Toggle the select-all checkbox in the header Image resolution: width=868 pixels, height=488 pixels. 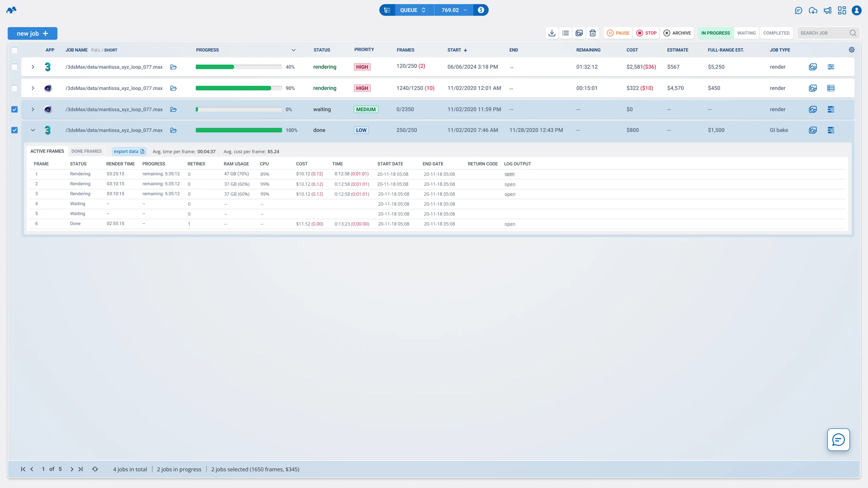[x=14, y=50]
